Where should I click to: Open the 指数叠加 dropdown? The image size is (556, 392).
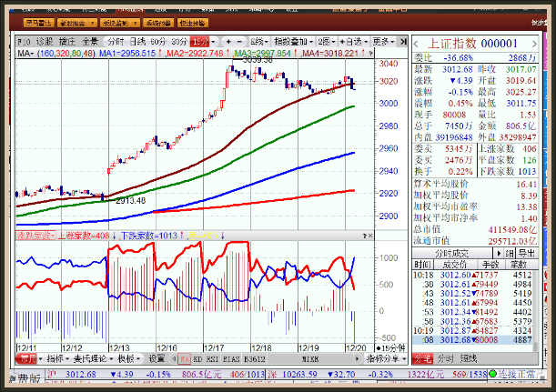tap(293, 42)
